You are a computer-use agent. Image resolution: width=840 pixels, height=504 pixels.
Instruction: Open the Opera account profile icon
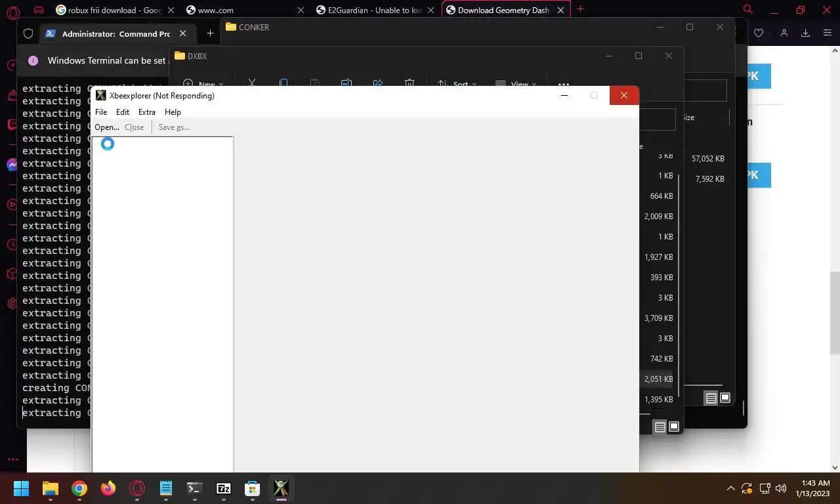coord(784,33)
